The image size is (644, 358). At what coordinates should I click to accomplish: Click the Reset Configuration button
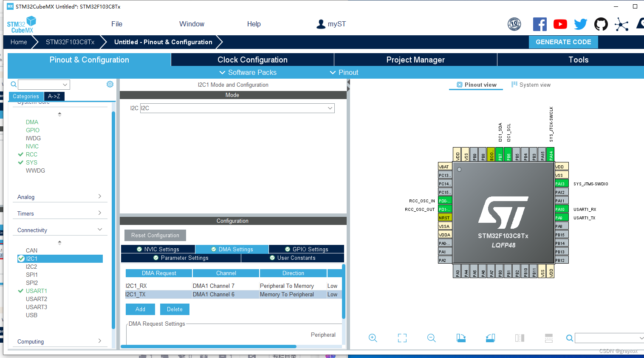155,235
